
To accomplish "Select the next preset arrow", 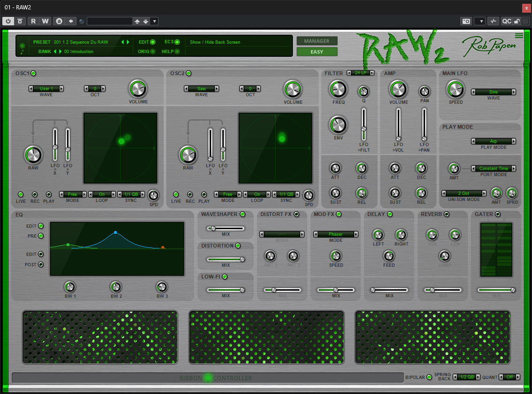I will tap(128, 42).
